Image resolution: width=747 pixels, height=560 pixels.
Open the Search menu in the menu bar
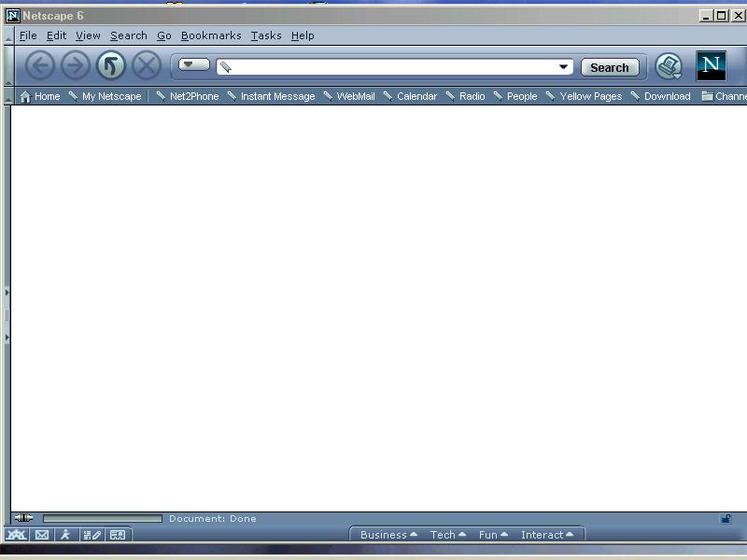(x=129, y=35)
